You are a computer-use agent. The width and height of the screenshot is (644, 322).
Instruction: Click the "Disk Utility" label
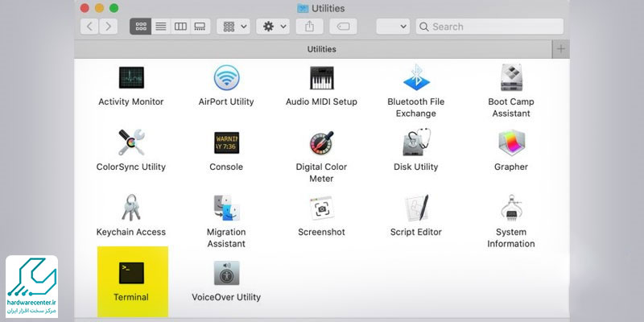click(416, 167)
